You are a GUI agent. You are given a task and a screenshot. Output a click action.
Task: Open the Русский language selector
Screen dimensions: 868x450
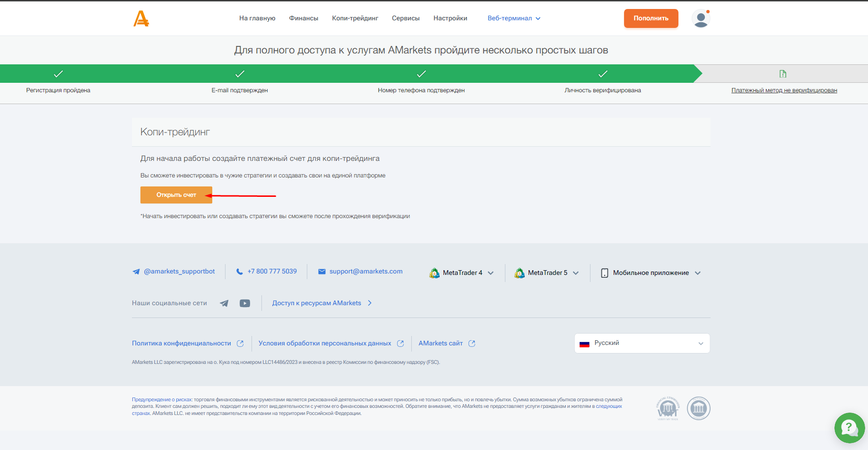tap(642, 343)
